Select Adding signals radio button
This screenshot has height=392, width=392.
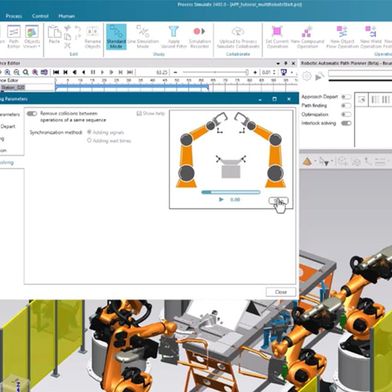click(89, 132)
